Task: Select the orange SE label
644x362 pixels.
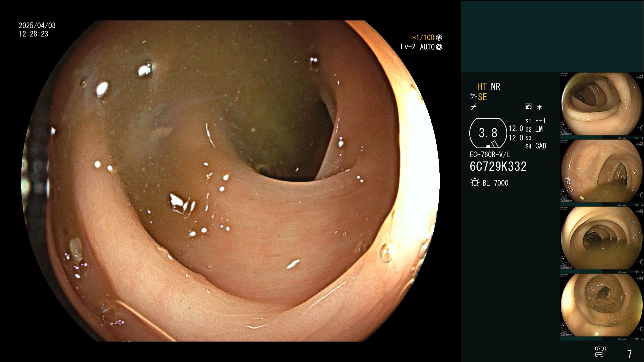Action: [x=482, y=97]
